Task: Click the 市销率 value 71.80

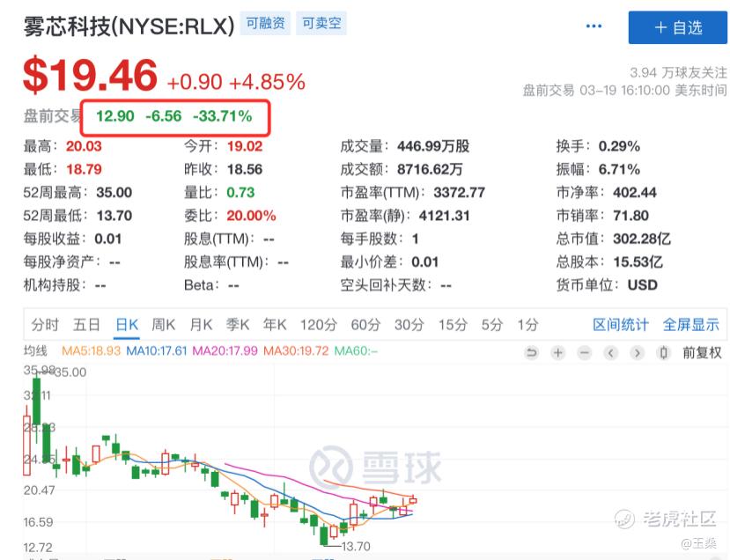Action: (x=630, y=216)
